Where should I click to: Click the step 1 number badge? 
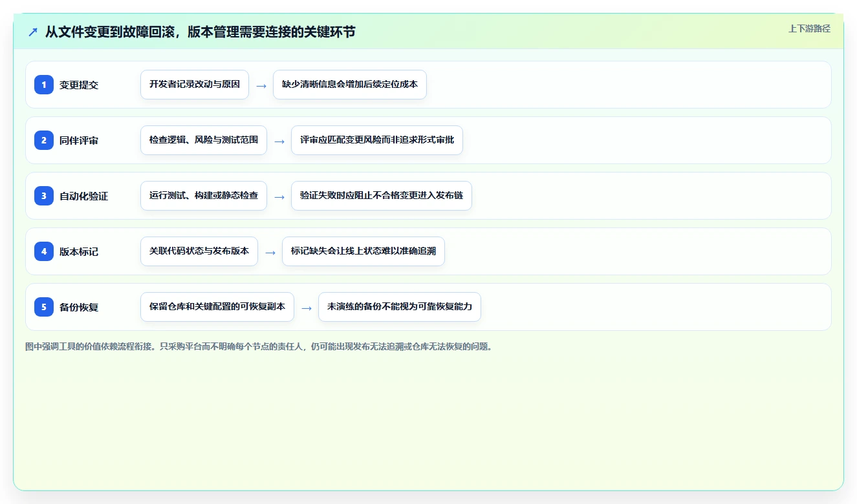coord(44,85)
